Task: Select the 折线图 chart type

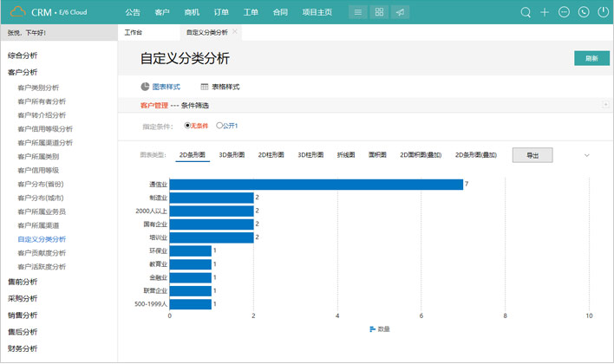Action: coord(346,155)
